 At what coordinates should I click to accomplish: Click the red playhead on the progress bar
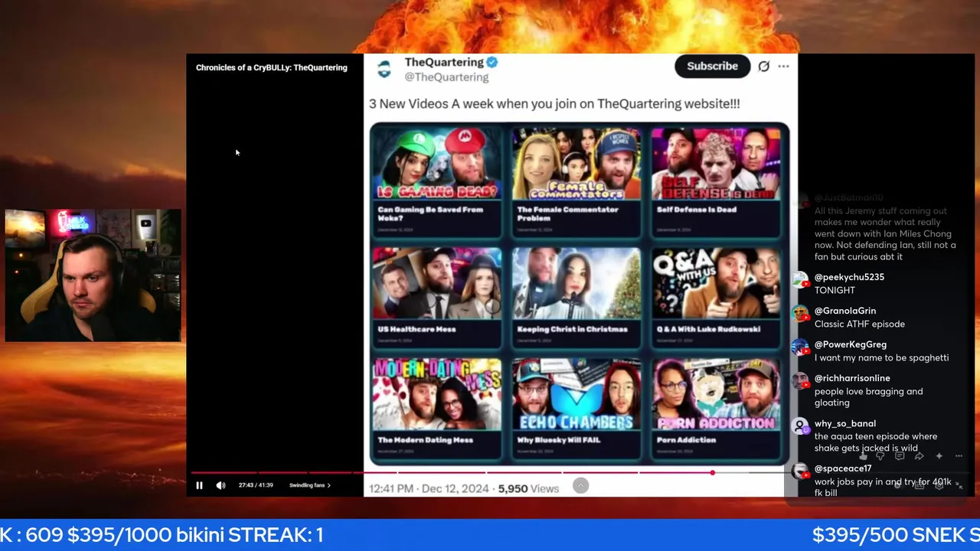coord(713,473)
